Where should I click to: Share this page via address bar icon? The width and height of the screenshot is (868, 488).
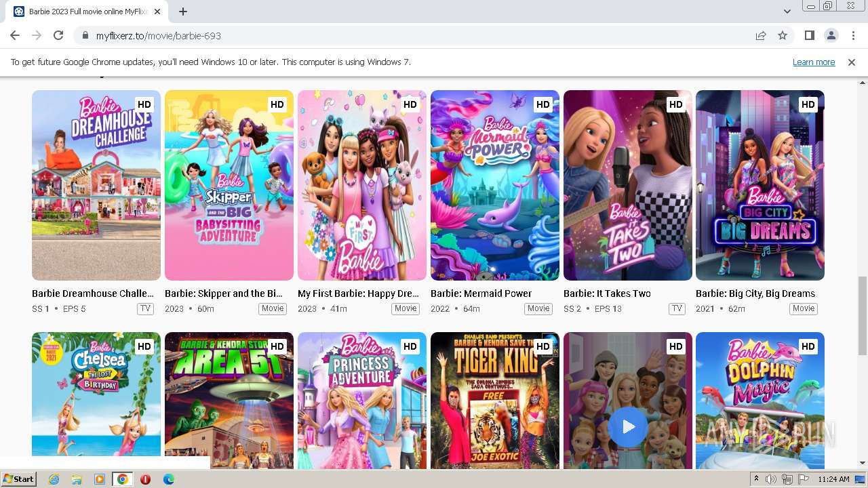pyautogui.click(x=761, y=35)
